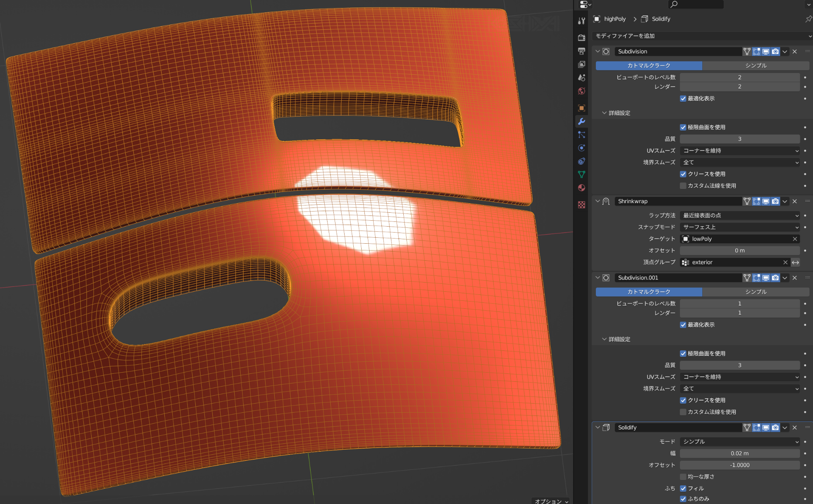
Task: Toggle 最適化表示 in the first Subdivision modifier
Action: (683, 98)
